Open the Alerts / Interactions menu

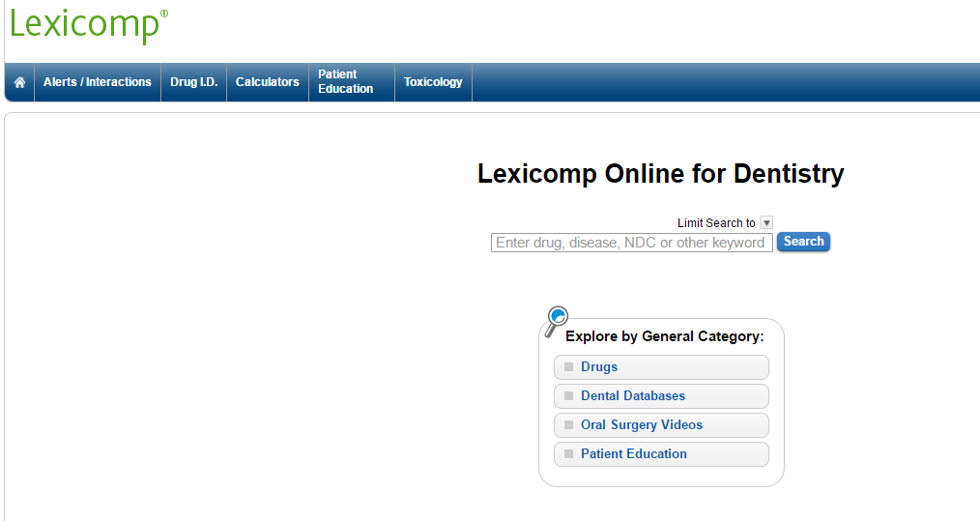98,82
